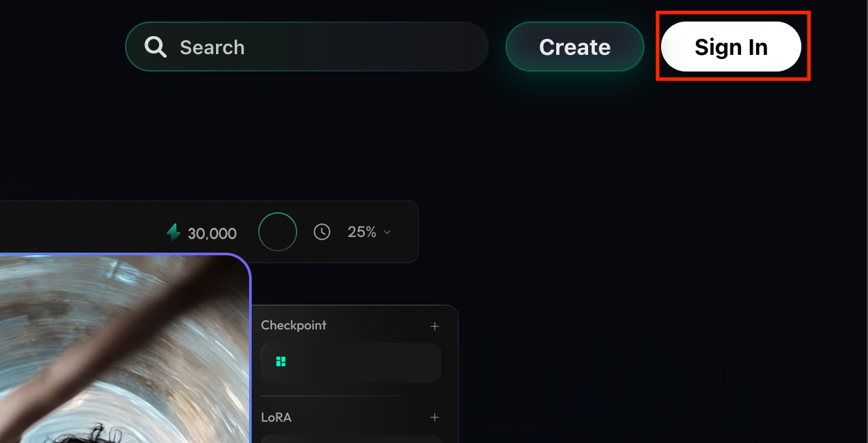Expand using the chevron next to 25%
Image resolution: width=868 pixels, height=443 pixels.
point(387,233)
